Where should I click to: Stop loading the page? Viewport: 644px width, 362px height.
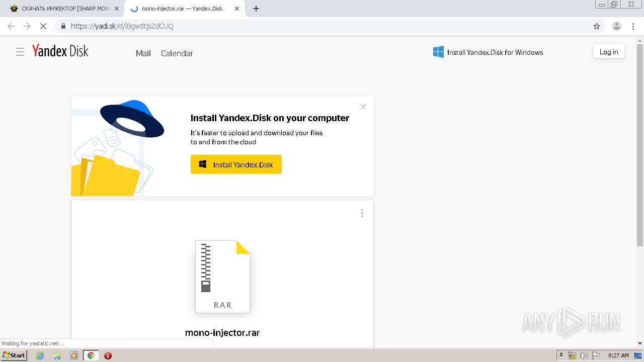(x=43, y=26)
